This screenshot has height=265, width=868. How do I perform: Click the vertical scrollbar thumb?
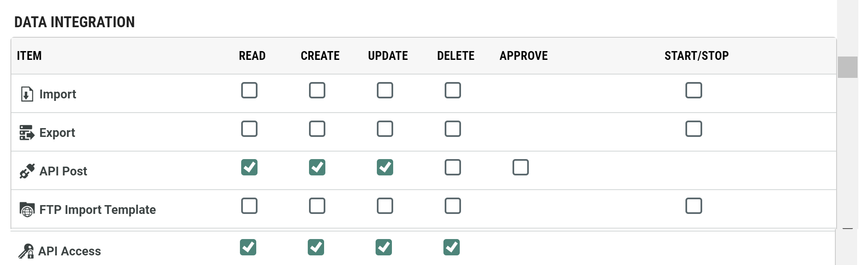click(847, 67)
